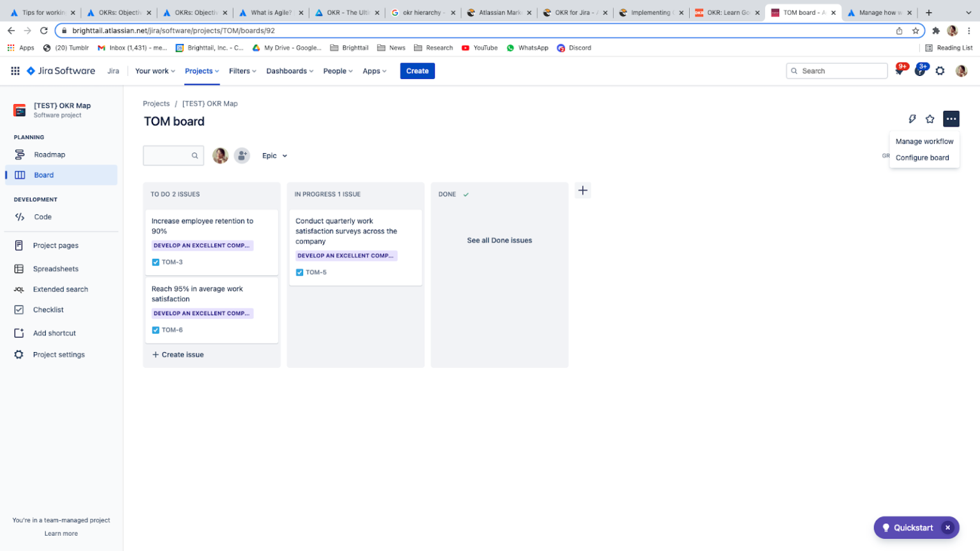Open Jira settings gear in the navbar

[940, 71]
